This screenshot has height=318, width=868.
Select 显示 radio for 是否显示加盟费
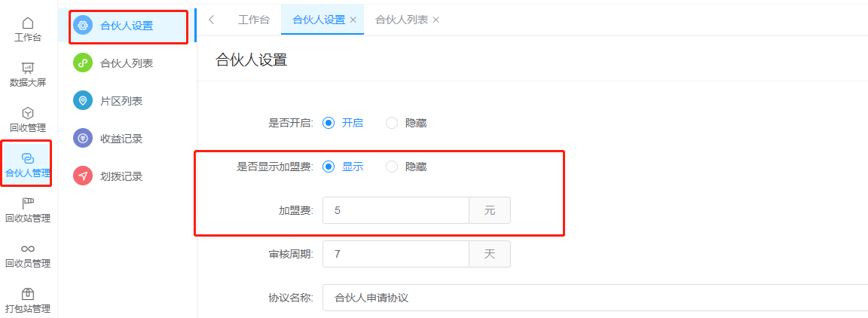[329, 167]
